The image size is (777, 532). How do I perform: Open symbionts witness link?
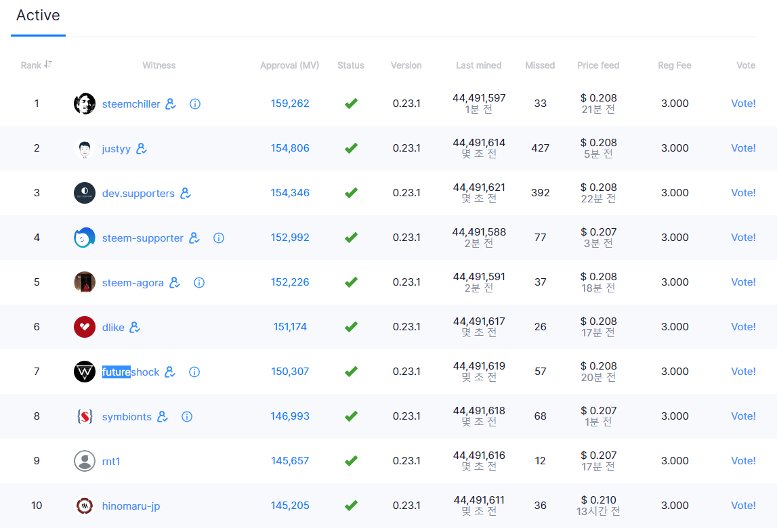(x=127, y=416)
